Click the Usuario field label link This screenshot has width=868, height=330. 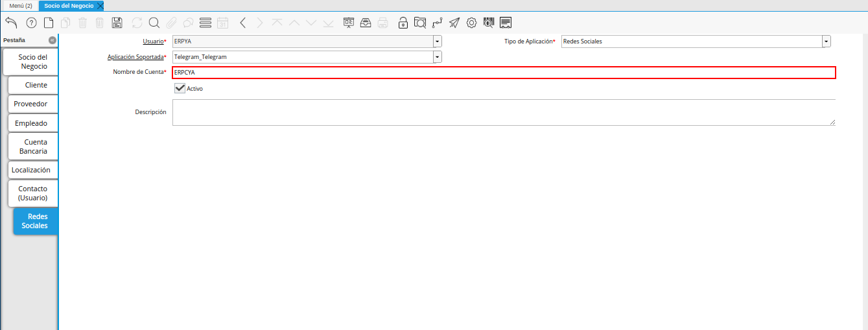(x=153, y=41)
